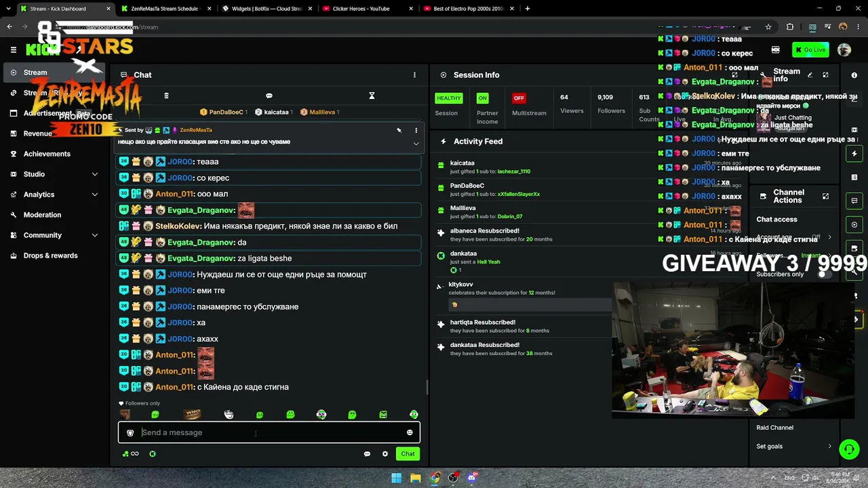The width and height of the screenshot is (868, 488).
Task: Click the trash icon to clear chat
Action: 166,96
